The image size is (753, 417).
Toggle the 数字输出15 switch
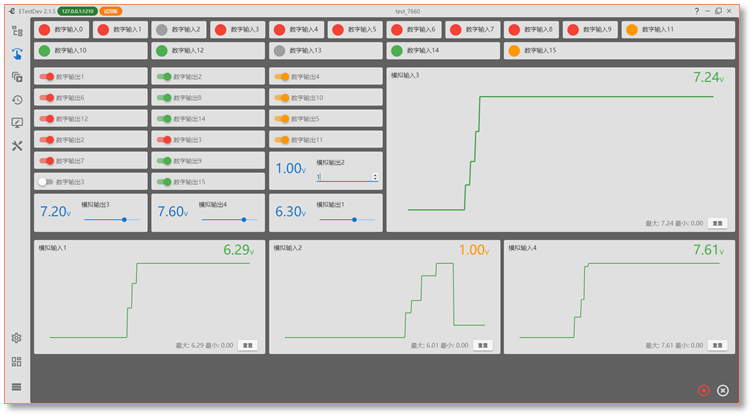coord(164,183)
